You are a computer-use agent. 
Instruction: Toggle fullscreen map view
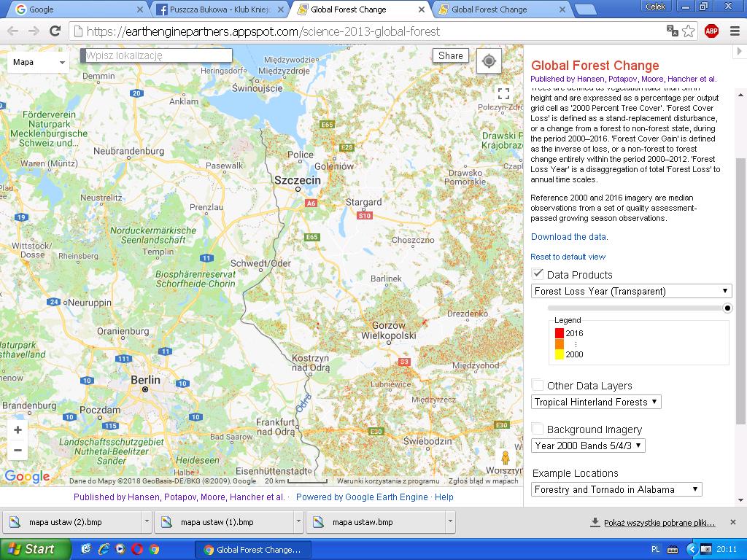(503, 93)
